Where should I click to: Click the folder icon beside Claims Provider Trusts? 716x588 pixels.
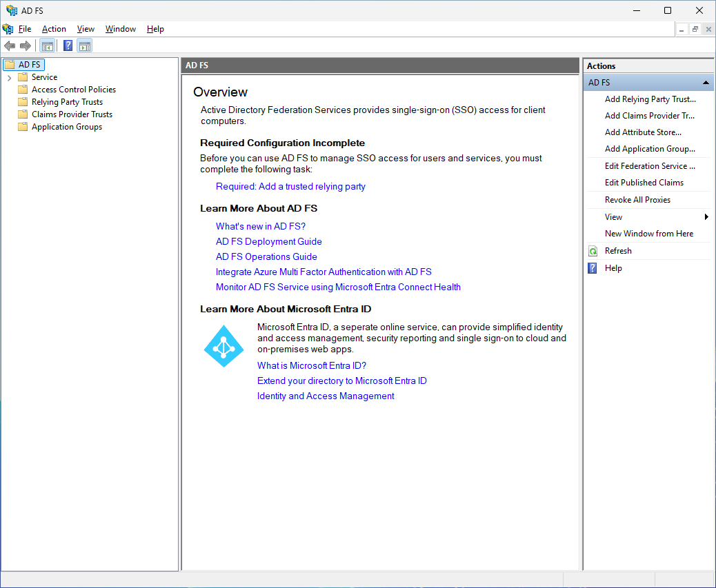coord(23,114)
